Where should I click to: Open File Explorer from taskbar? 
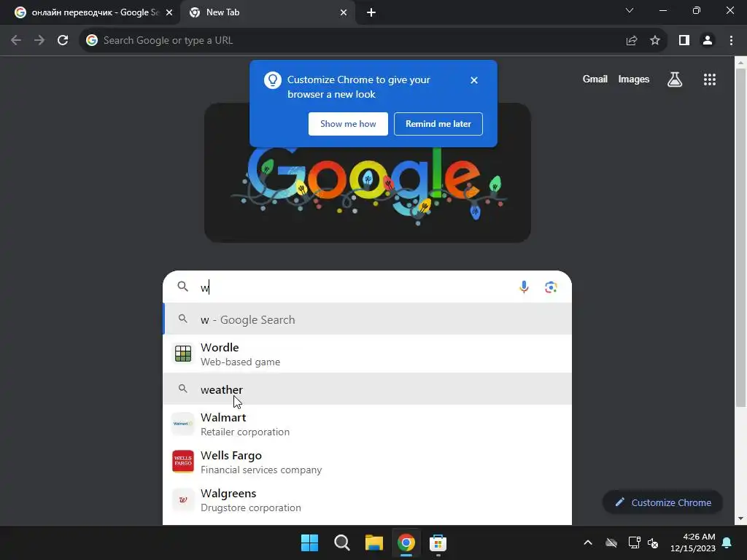[374, 542]
